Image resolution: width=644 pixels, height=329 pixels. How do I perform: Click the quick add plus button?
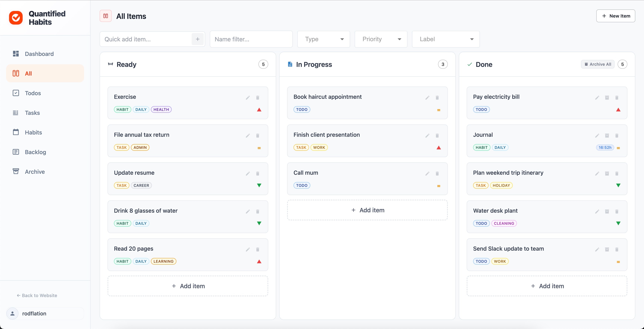[198, 39]
